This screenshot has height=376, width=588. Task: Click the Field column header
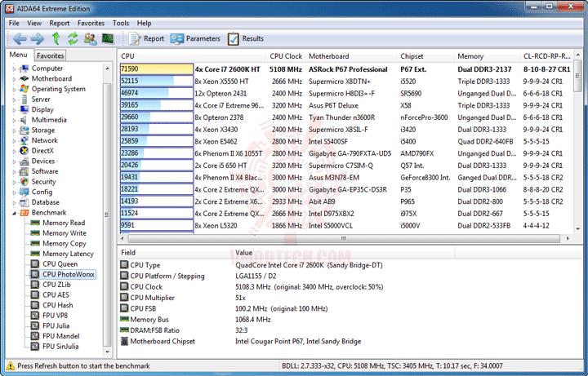click(x=173, y=253)
